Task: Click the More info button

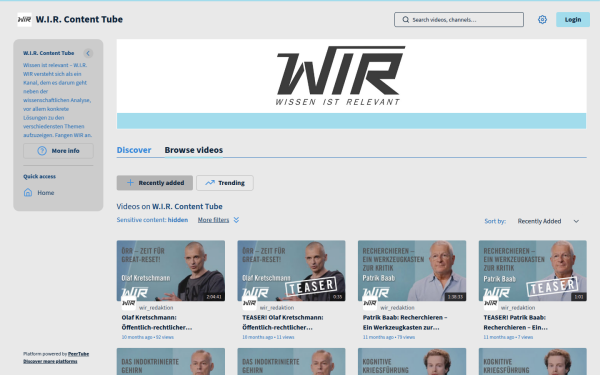Action: [58, 151]
